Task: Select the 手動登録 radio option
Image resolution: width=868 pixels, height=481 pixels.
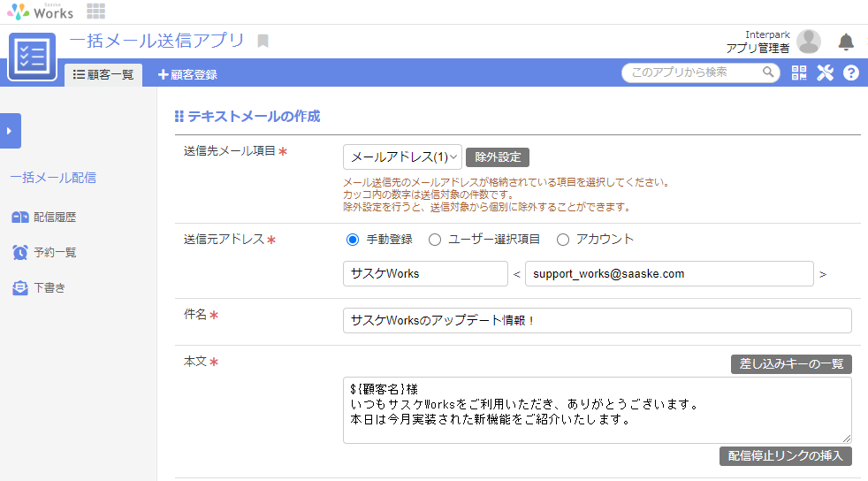Action: [352, 240]
